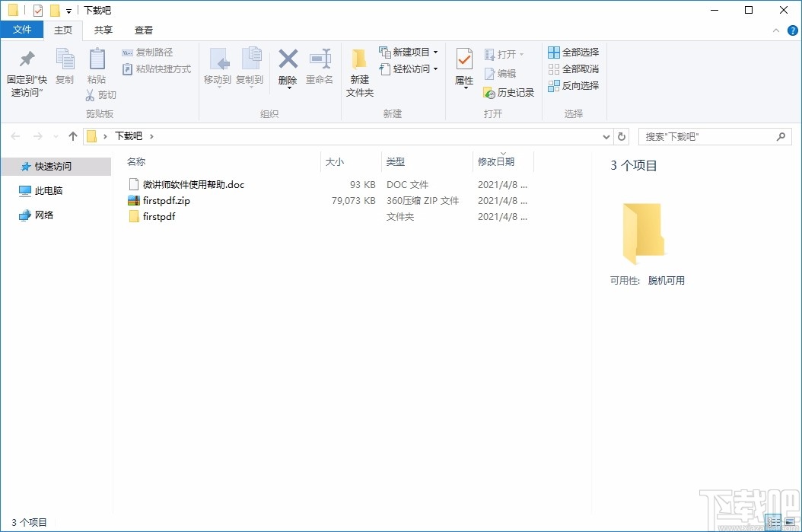The height and width of the screenshot is (532, 802).
Task: Open the 属性 (Properties) icon
Action: 463,68
